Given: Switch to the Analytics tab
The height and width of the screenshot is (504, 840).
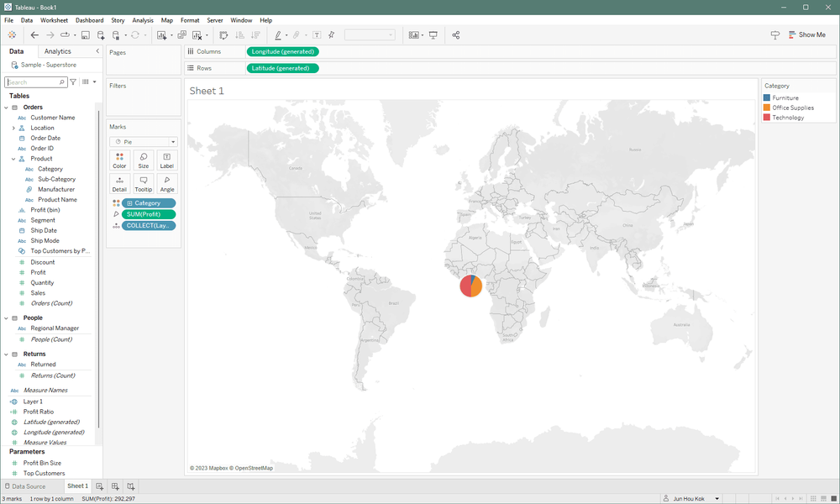Looking at the screenshot, I should click(x=58, y=51).
